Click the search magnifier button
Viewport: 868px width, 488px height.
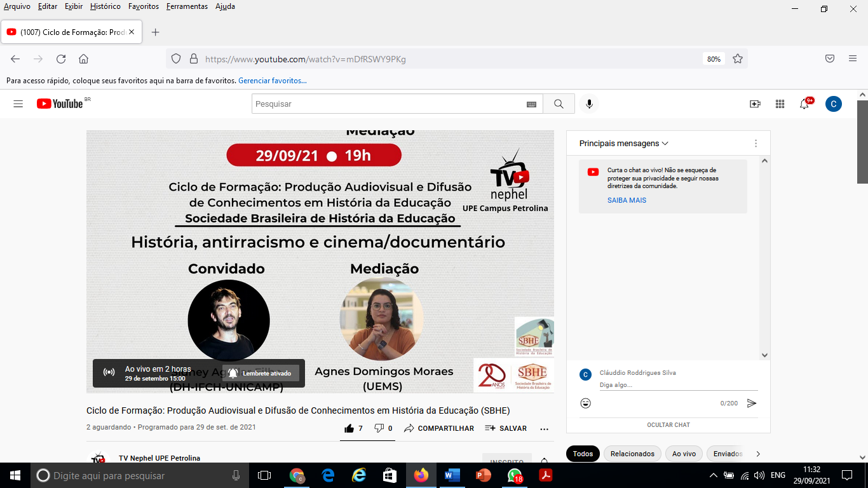559,104
